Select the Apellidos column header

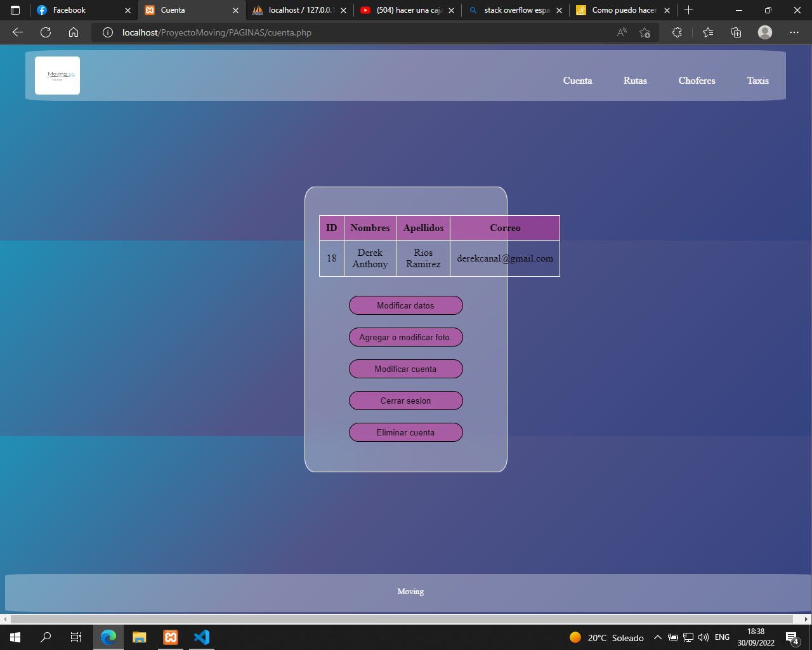pos(423,228)
